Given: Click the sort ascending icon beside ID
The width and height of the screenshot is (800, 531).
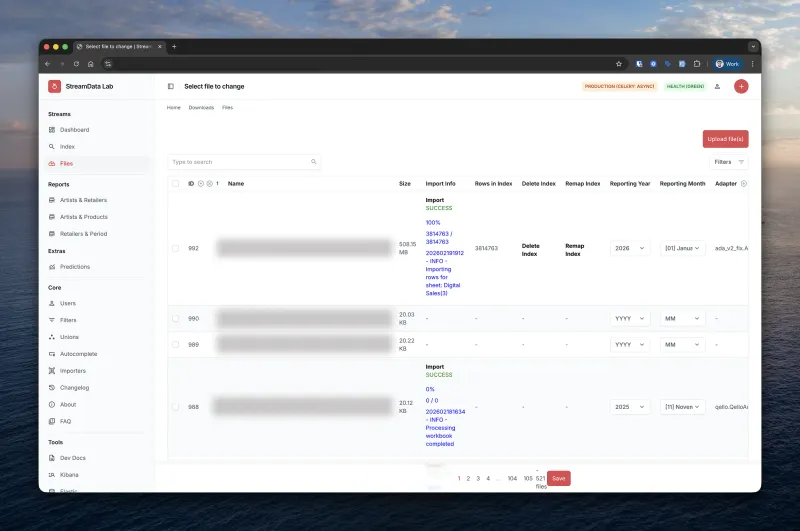Looking at the screenshot, I should [201, 184].
